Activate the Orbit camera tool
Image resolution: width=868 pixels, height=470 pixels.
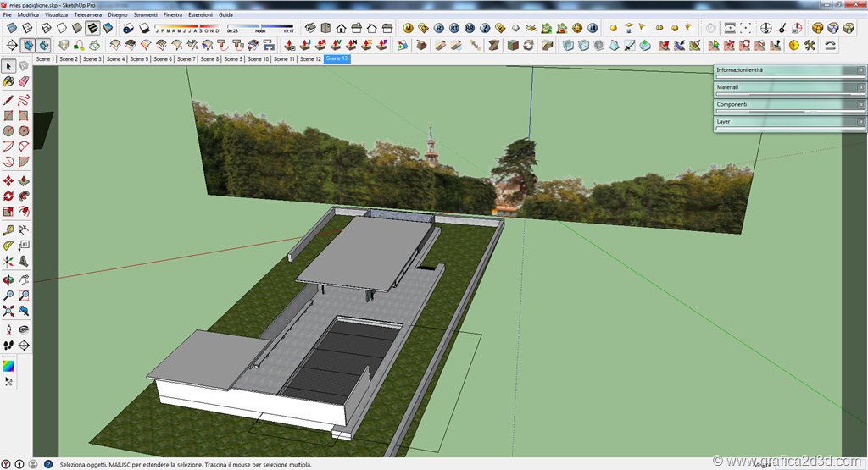pyautogui.click(x=8, y=279)
